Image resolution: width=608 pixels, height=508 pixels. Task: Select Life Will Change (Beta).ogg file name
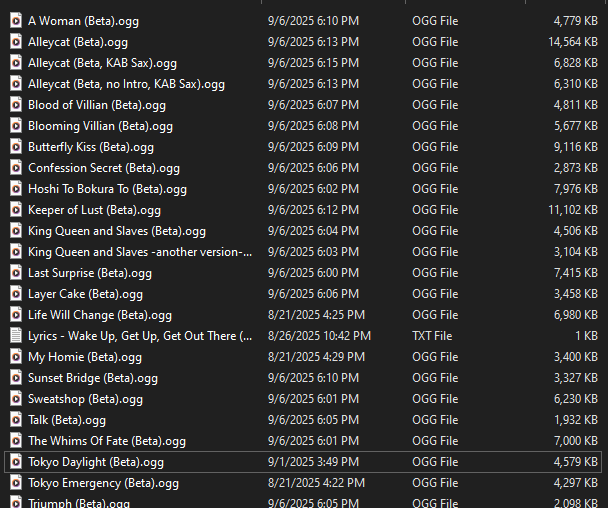[x=100, y=315]
